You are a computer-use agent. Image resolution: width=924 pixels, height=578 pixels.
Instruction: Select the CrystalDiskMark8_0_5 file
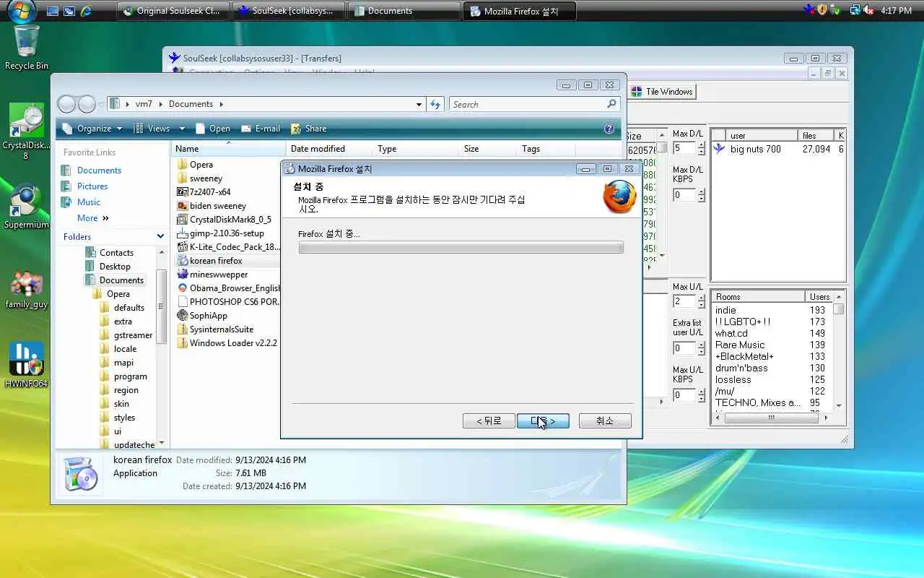tap(224, 220)
